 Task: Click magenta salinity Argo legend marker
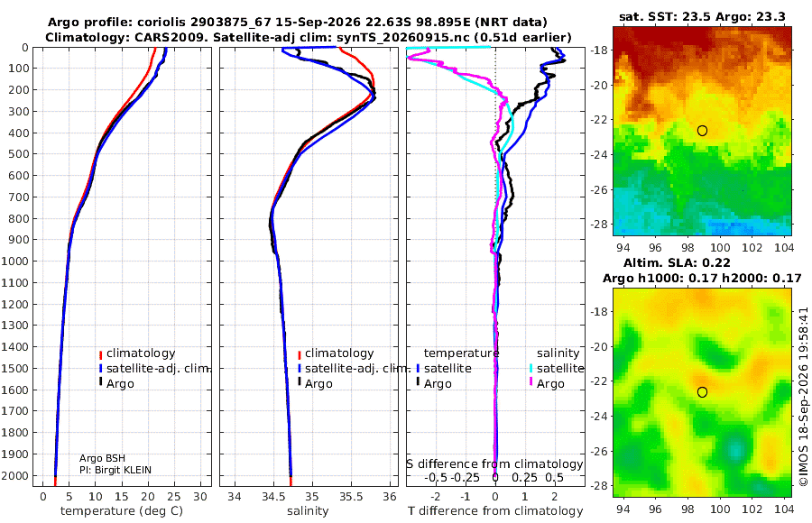[x=531, y=382]
